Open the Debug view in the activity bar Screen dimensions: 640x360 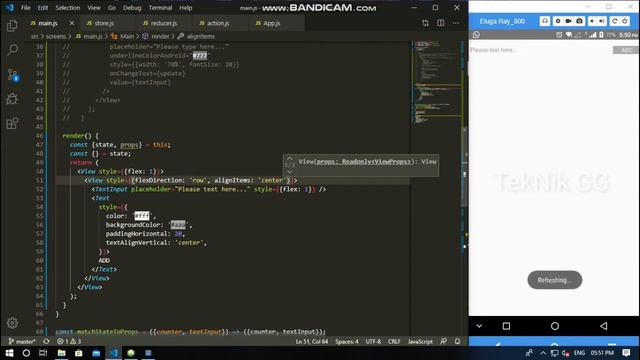12,99
